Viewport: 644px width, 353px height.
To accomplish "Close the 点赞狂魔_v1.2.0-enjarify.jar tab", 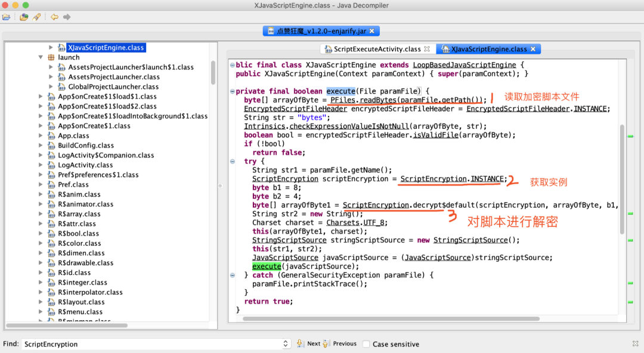I will click(x=371, y=31).
